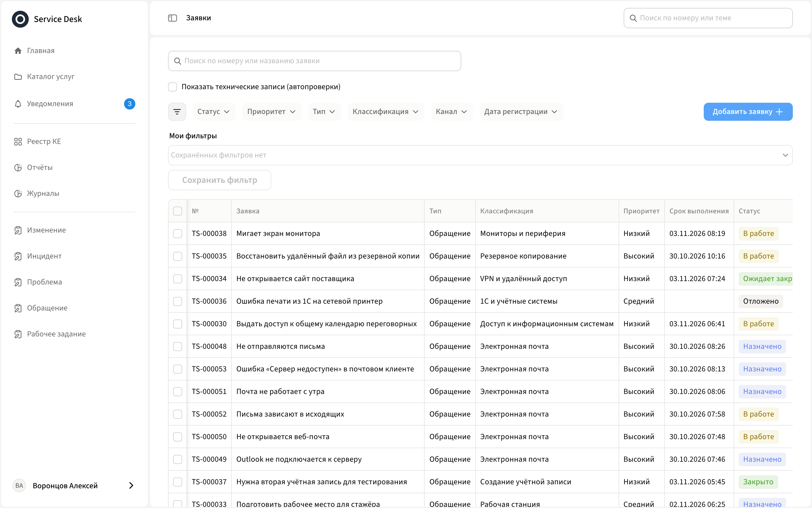Click the filter lines icon button

click(177, 111)
